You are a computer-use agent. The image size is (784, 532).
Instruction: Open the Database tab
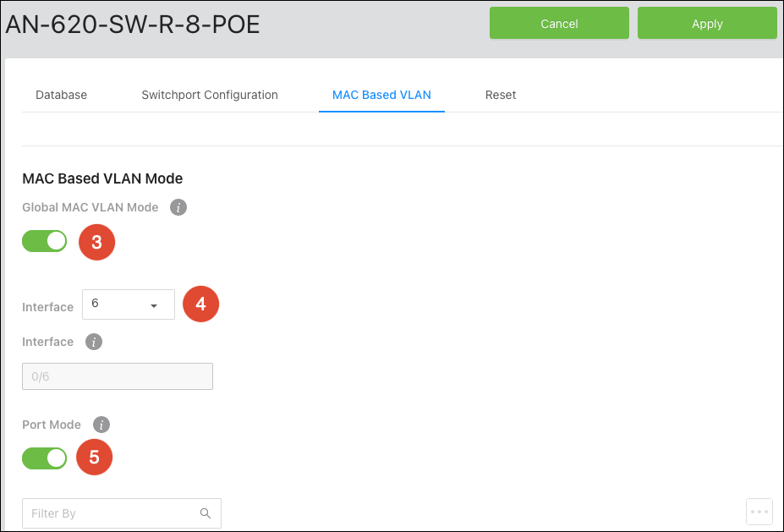tap(61, 95)
